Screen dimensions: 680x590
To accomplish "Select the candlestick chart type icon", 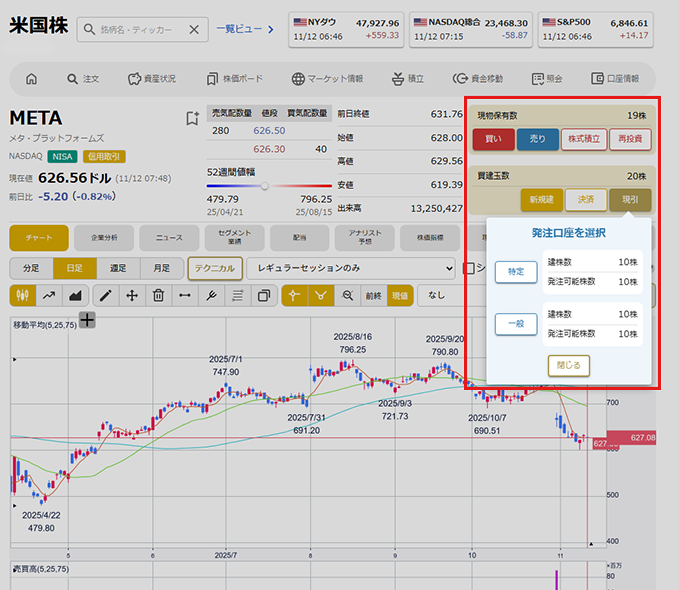I will [x=23, y=295].
